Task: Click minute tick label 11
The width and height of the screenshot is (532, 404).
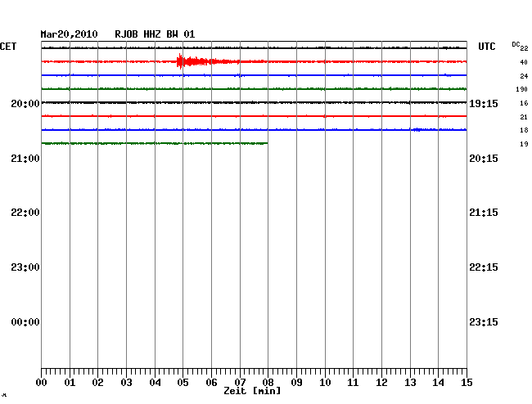Action: pyautogui.click(x=353, y=383)
